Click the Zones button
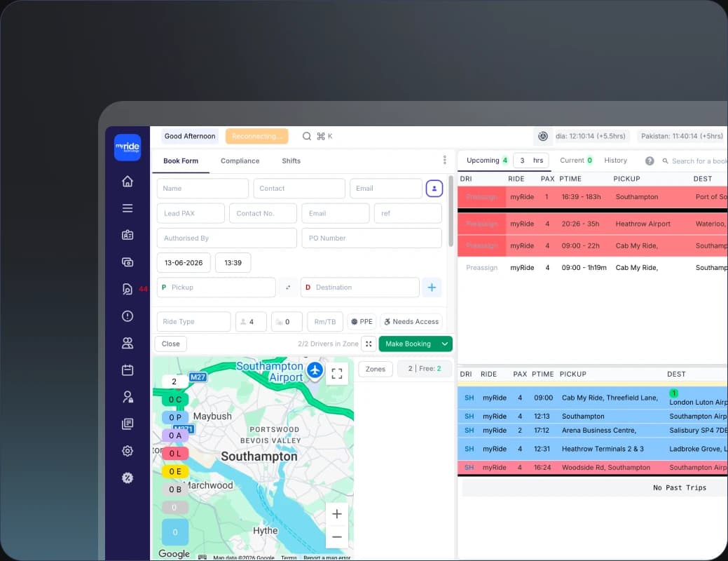 tap(375, 369)
